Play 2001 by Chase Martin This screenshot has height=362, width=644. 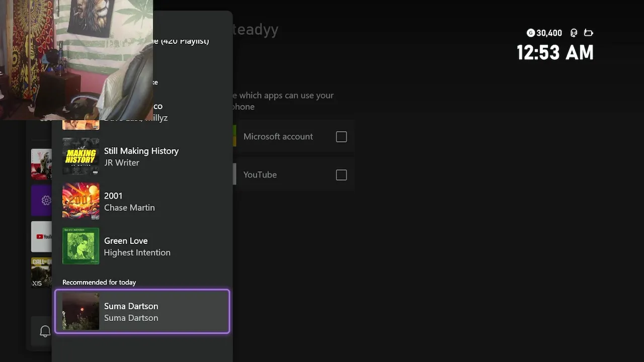(142, 201)
